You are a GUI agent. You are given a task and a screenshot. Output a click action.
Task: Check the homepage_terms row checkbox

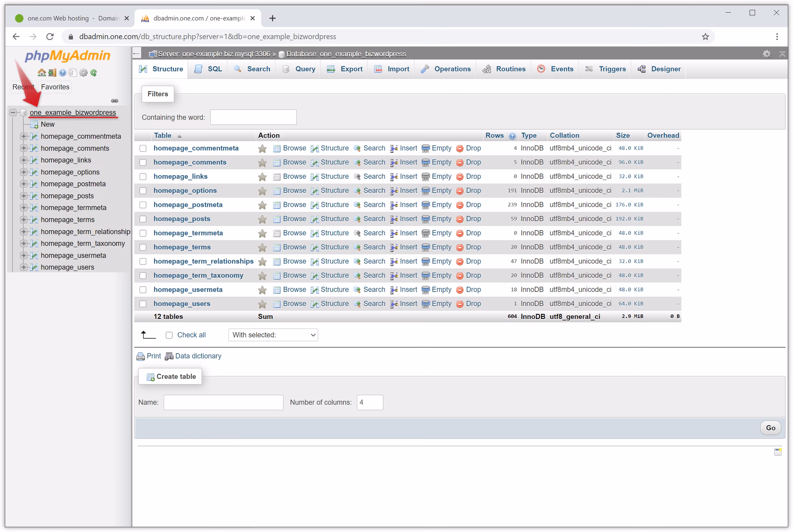[x=143, y=247]
